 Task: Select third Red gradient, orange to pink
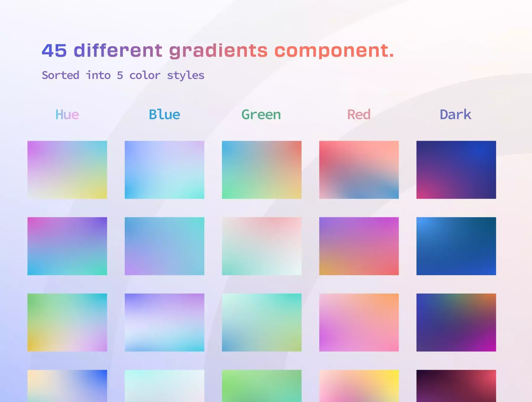pos(359,322)
